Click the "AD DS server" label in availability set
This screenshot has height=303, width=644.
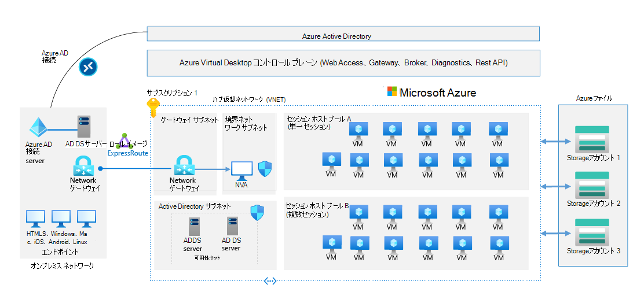pos(231,245)
